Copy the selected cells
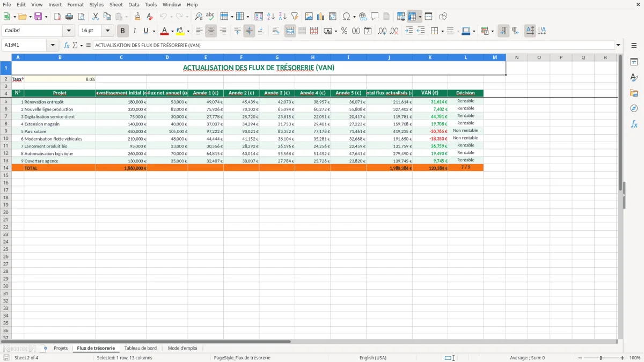This screenshot has width=644, height=362. tap(107, 17)
